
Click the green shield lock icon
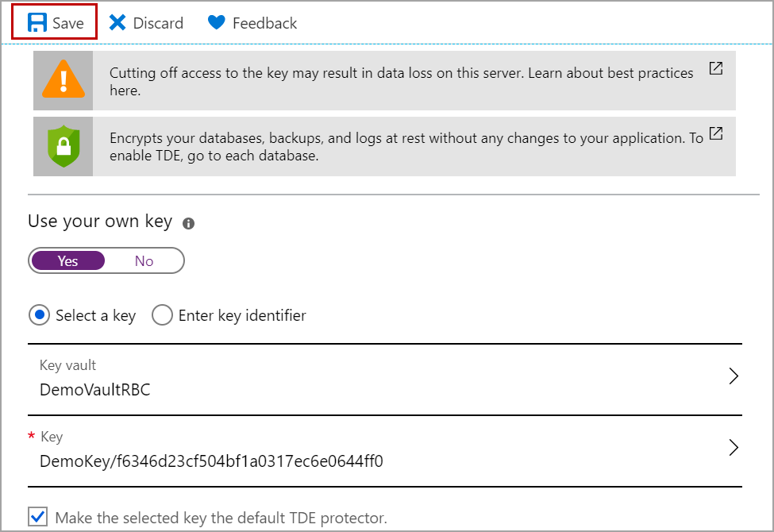(63, 146)
